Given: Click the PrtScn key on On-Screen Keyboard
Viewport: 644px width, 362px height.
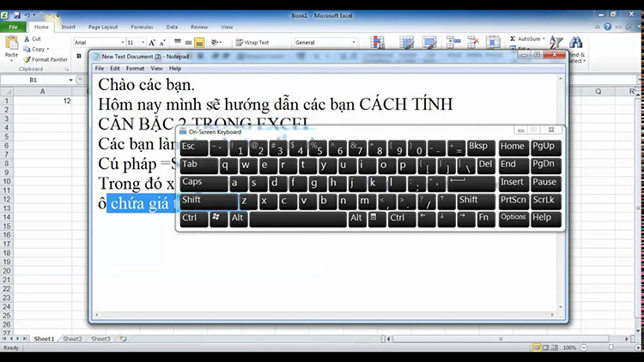Looking at the screenshot, I should pos(513,202).
